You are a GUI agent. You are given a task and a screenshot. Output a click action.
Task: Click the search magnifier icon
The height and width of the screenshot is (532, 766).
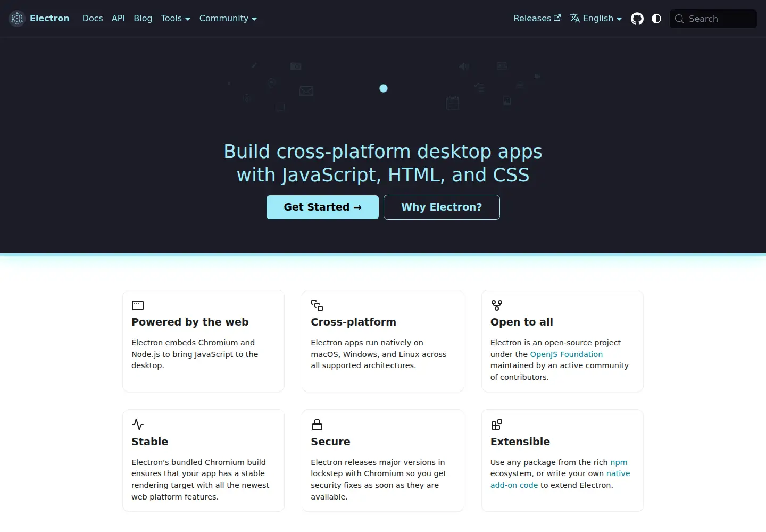click(679, 19)
